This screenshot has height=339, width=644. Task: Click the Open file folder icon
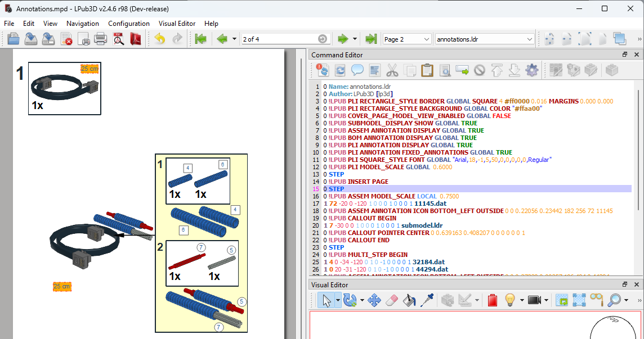click(x=13, y=39)
